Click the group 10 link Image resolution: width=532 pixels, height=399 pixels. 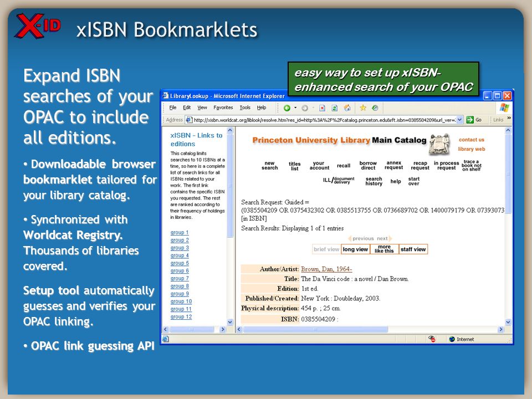[181, 301]
